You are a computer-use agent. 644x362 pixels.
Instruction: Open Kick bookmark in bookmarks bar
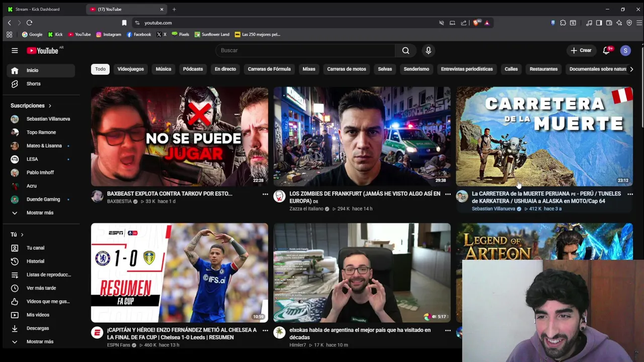point(55,34)
